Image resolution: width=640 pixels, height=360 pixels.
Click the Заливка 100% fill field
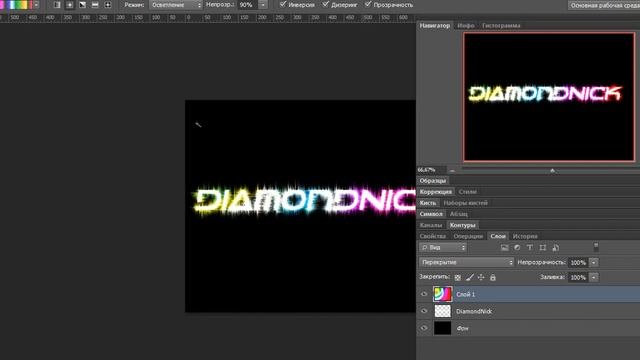[x=578, y=278]
